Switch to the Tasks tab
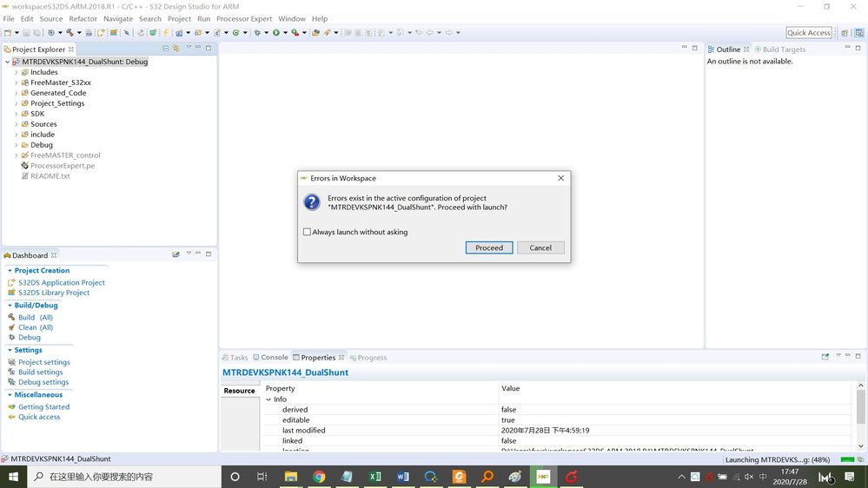Viewport: 868px width, 488px height. (x=235, y=358)
